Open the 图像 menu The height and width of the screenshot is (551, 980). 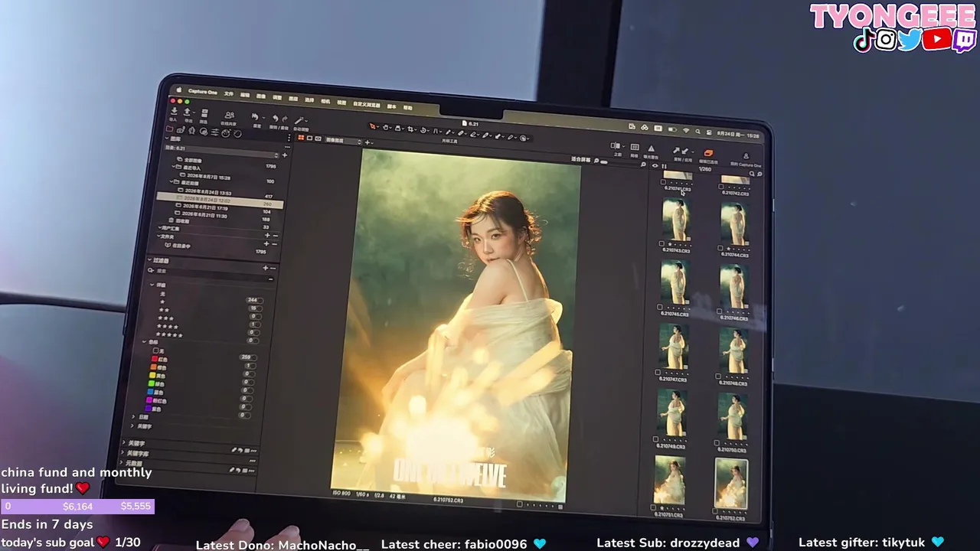pyautogui.click(x=261, y=96)
